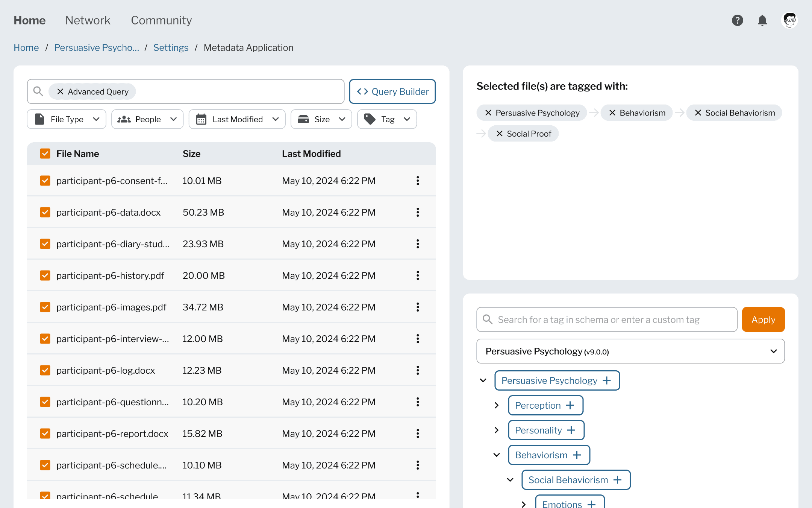Open options menu for participant-p6-history.pdf

pyautogui.click(x=418, y=275)
